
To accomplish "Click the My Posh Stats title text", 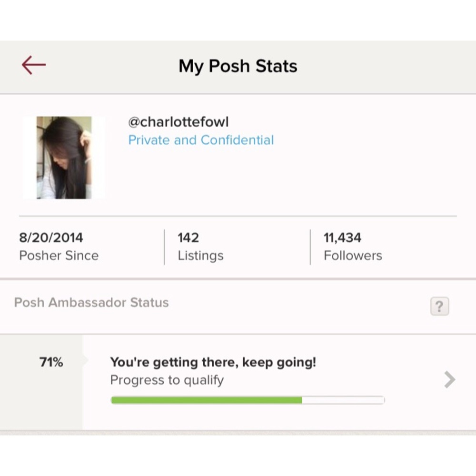I will point(238,66).
